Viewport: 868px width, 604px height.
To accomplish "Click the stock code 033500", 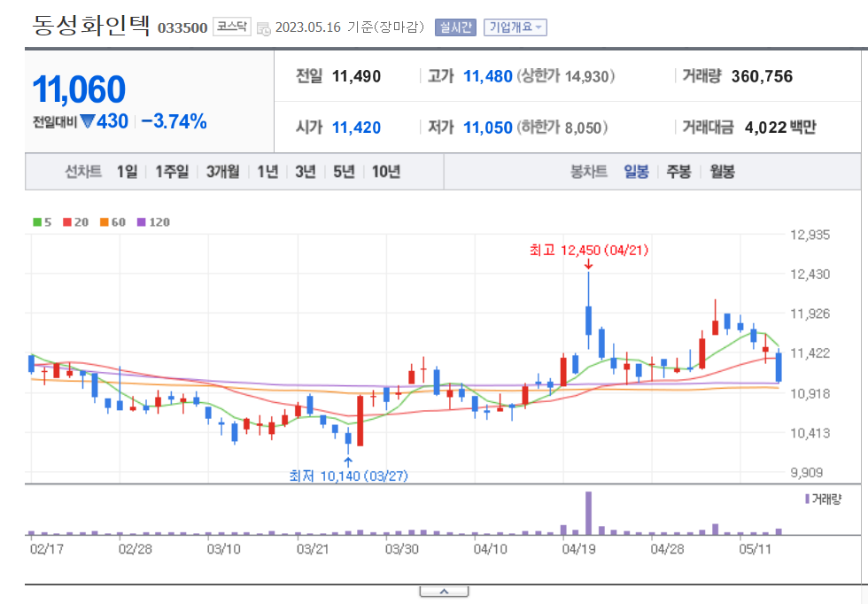I will (x=182, y=27).
